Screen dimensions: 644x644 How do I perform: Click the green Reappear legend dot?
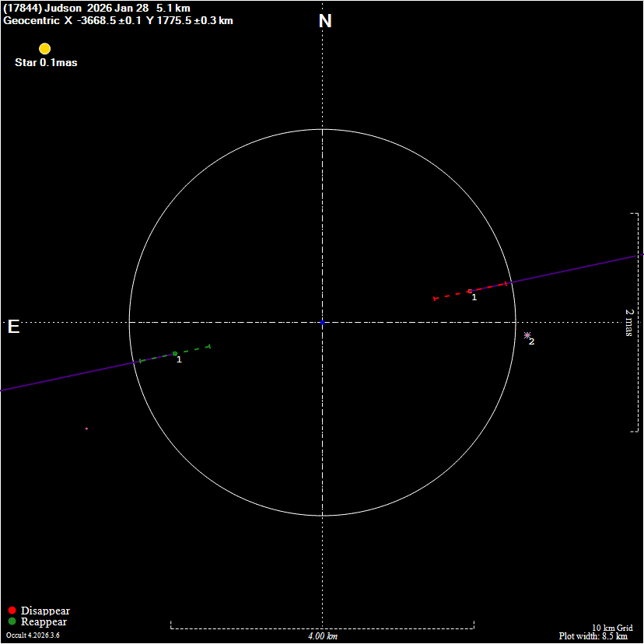click(x=12, y=621)
